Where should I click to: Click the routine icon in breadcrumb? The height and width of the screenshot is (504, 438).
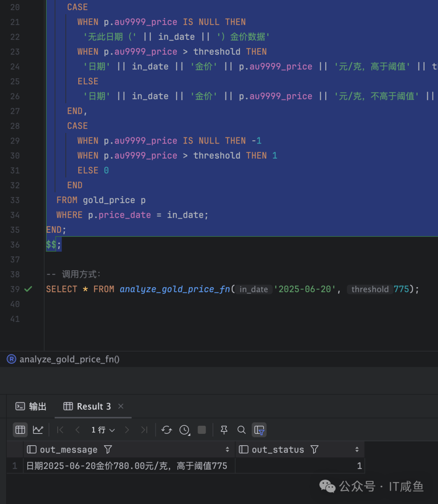coord(11,359)
